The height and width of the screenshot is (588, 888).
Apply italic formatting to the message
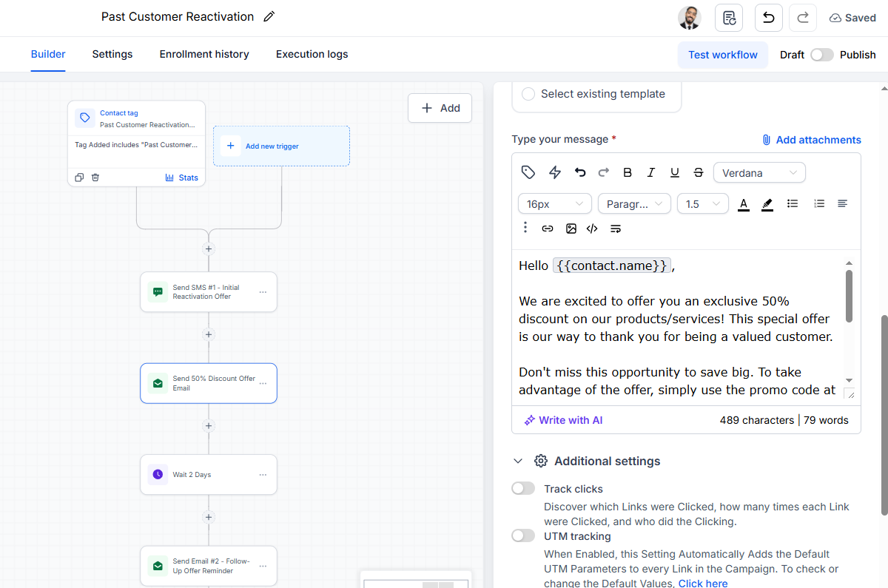tap(651, 172)
